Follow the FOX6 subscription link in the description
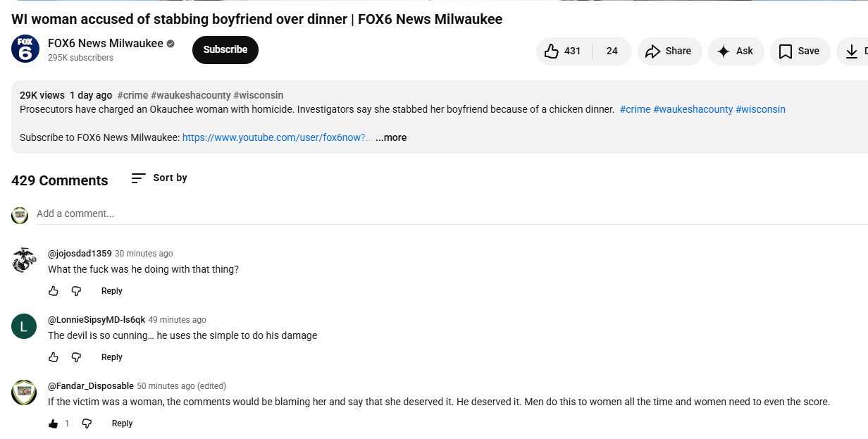Viewport: 868px width, 439px height. (276, 137)
